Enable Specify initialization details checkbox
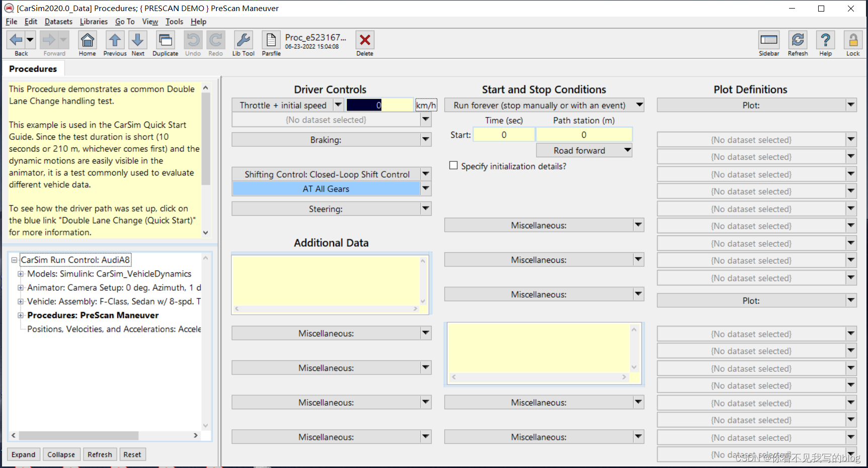This screenshot has width=868, height=468. pyautogui.click(x=453, y=165)
